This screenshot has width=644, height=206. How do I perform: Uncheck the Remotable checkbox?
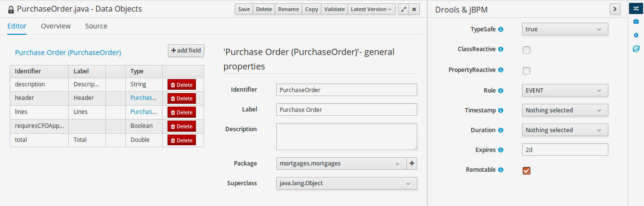527,170
